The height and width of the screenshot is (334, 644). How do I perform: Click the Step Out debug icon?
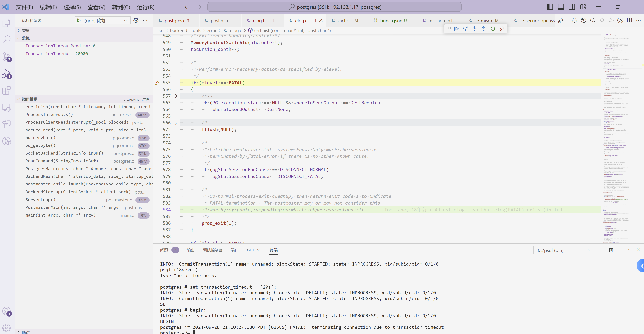tap(484, 29)
